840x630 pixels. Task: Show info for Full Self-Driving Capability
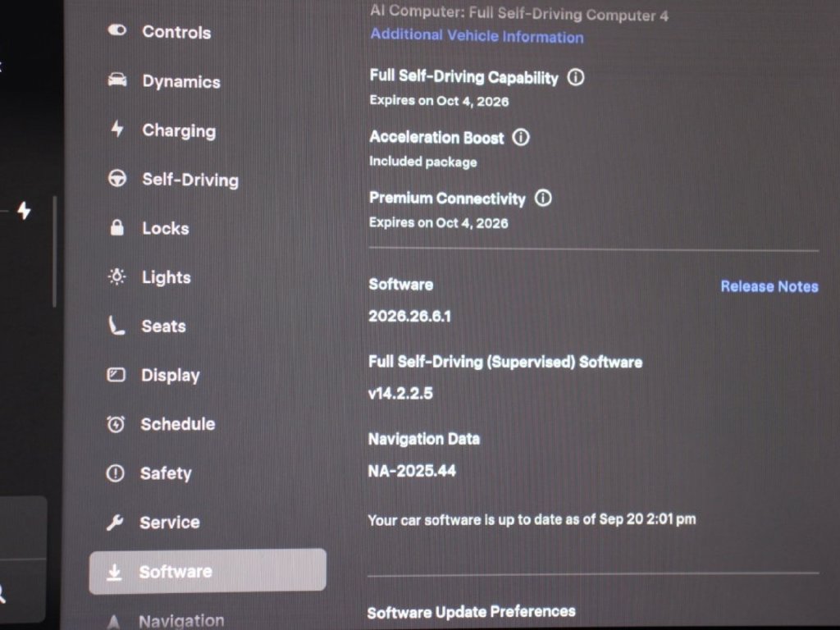tap(576, 78)
